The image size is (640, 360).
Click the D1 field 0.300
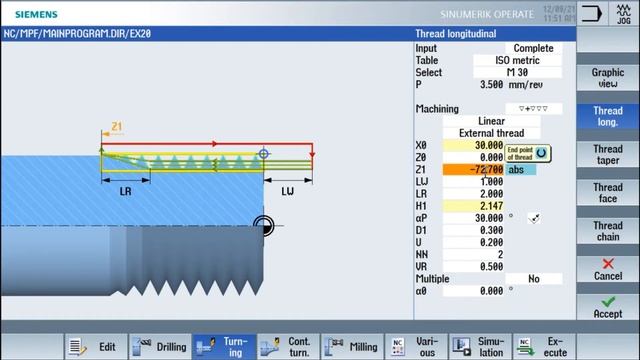pos(473,230)
